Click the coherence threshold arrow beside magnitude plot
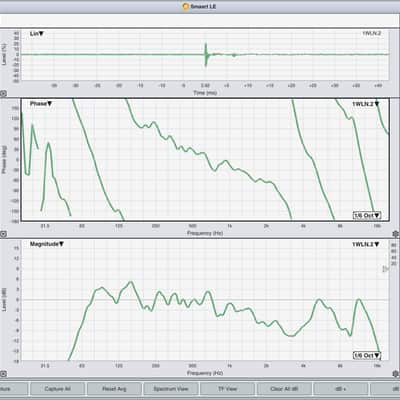400x400 pixels. 385,269
